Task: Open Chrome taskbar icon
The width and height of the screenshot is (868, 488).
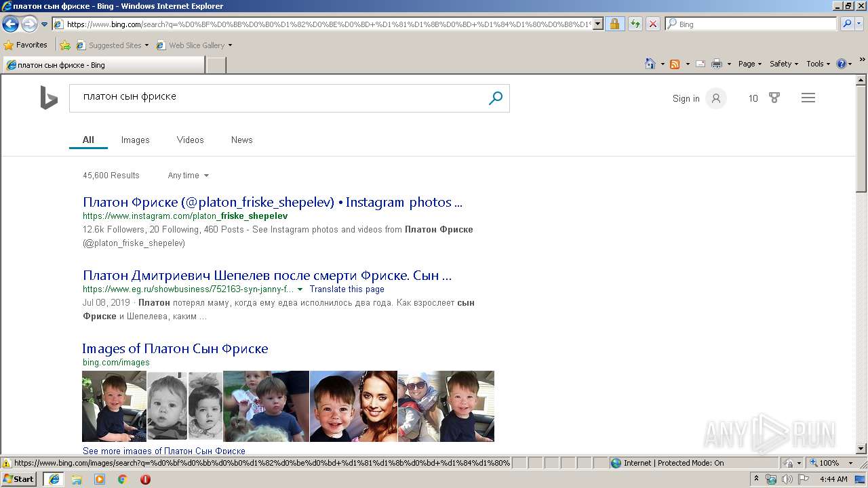Action: (x=123, y=479)
